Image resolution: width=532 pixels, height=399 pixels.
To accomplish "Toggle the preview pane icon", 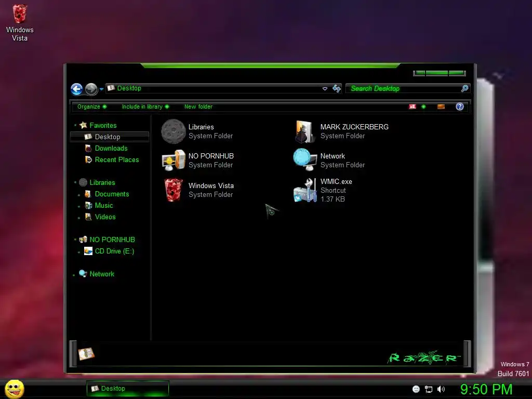I will tap(441, 107).
